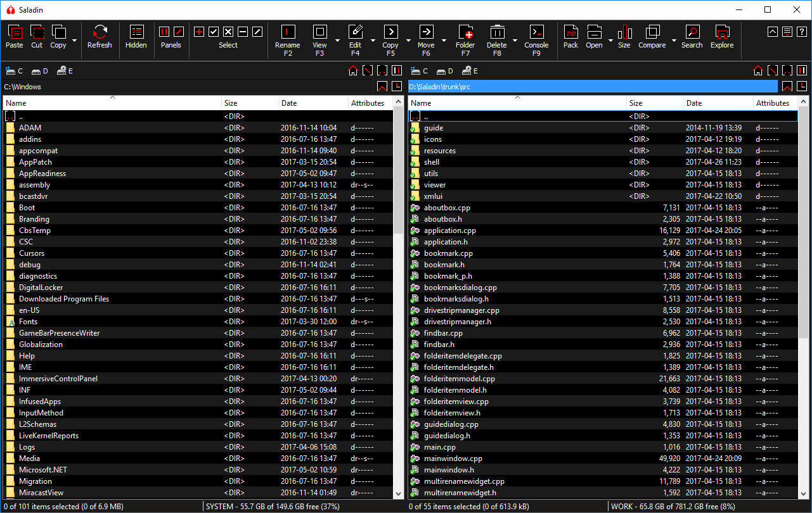Click the bookmark icon beside the C:\Windows path
Screen dimensions: 812x513
pyautogui.click(x=382, y=87)
